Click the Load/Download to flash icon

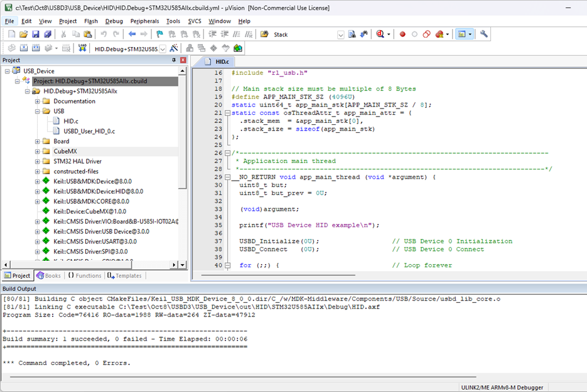[83, 48]
